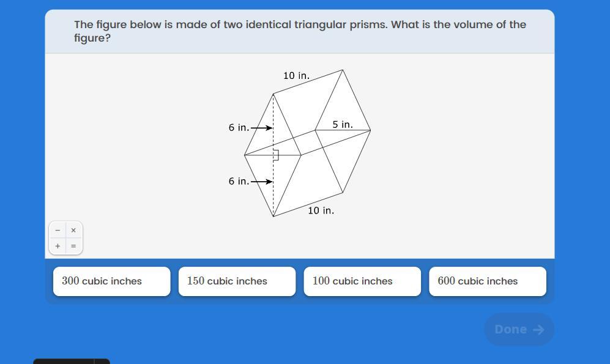610x364 pixels.
Task: Choose the 150 cubic inches option
Action: [x=237, y=281]
